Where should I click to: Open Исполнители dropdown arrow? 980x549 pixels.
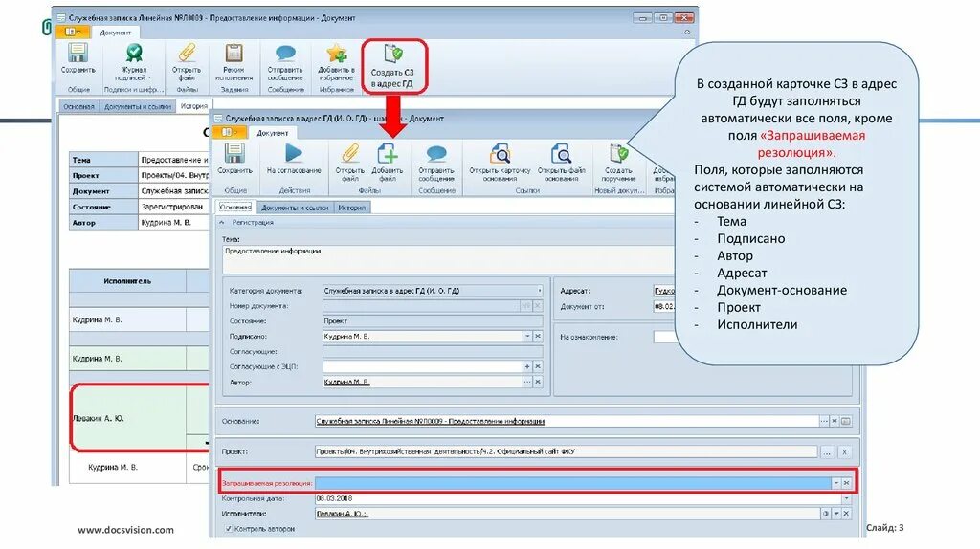click(x=836, y=514)
